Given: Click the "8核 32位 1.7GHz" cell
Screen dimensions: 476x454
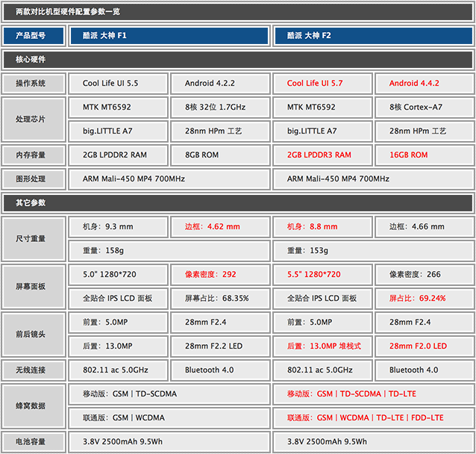Looking at the screenshot, I should coord(220,107).
